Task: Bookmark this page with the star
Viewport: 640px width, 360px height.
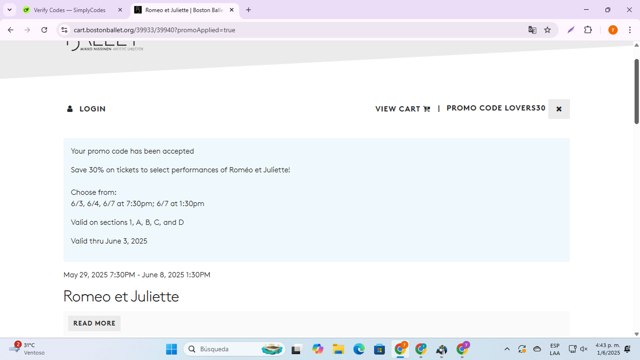Action: (547, 30)
